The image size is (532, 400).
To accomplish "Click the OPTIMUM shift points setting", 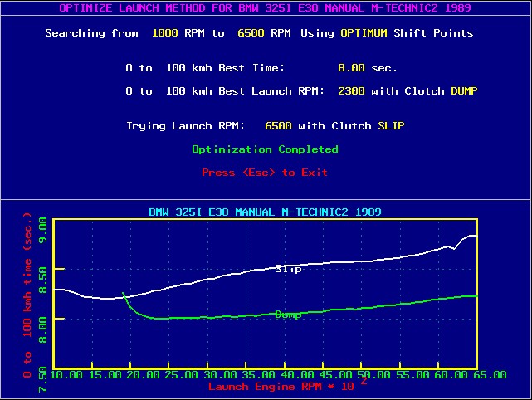I will pyautogui.click(x=365, y=33).
